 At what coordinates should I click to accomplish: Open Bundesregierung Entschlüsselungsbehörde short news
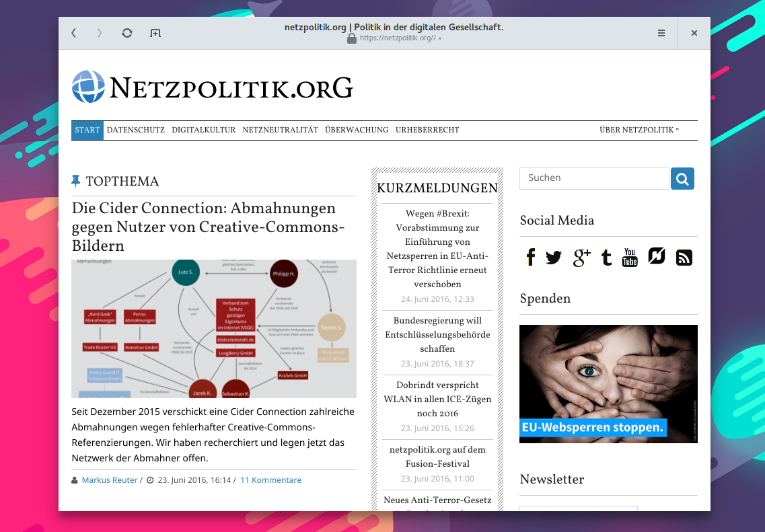(x=437, y=334)
